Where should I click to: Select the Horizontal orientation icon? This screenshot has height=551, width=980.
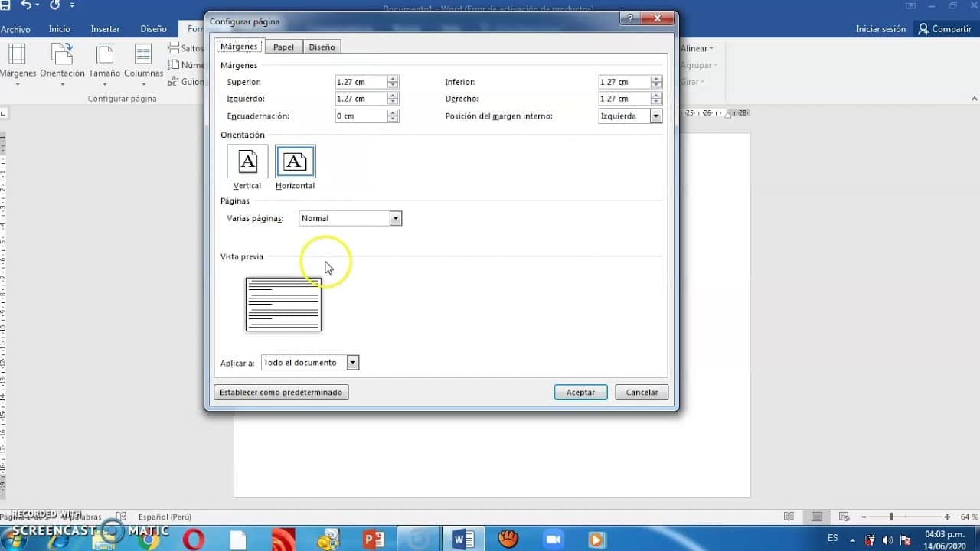(x=295, y=161)
